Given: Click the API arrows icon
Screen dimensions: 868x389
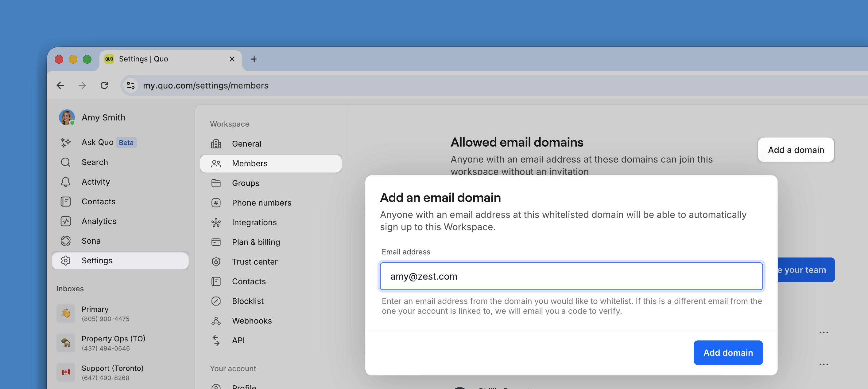Looking at the screenshot, I should pyautogui.click(x=216, y=340).
